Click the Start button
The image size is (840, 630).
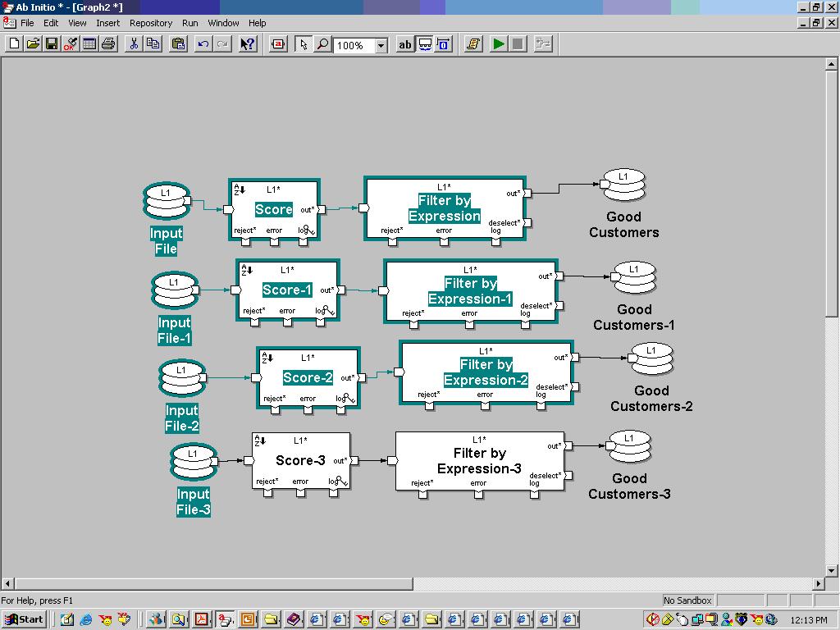[22, 619]
